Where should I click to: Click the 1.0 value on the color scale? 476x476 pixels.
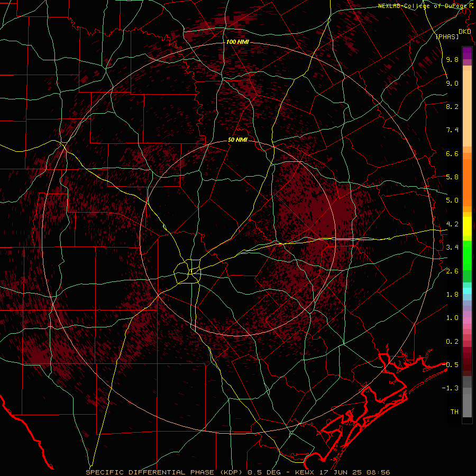point(452,318)
